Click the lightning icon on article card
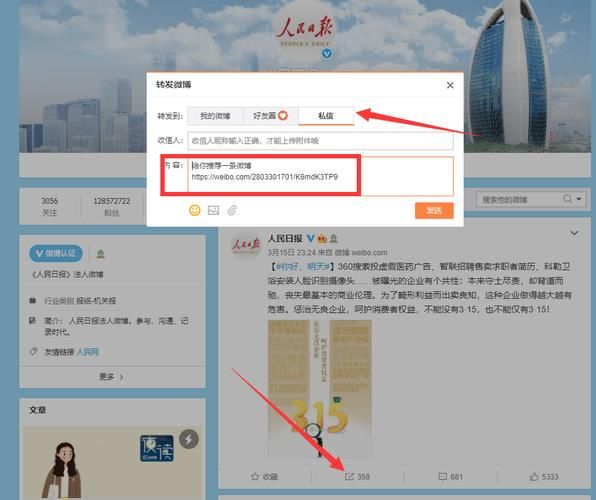 tap(189, 439)
